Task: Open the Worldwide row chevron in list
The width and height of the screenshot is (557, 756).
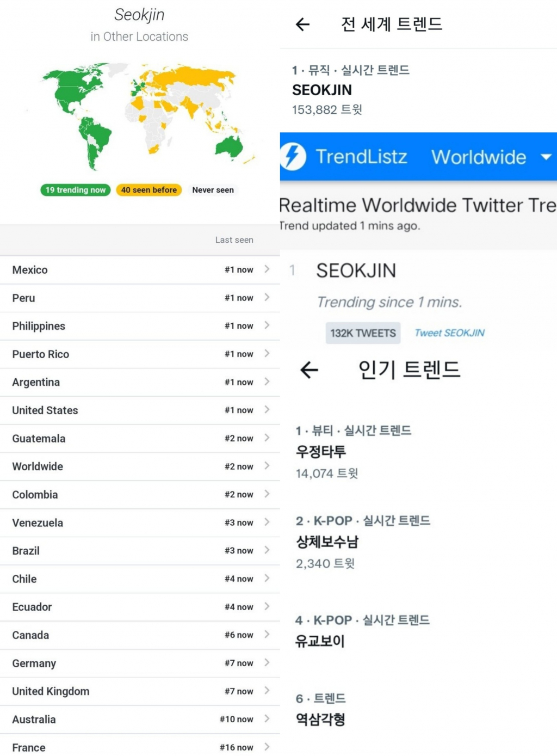Action: 267,466
